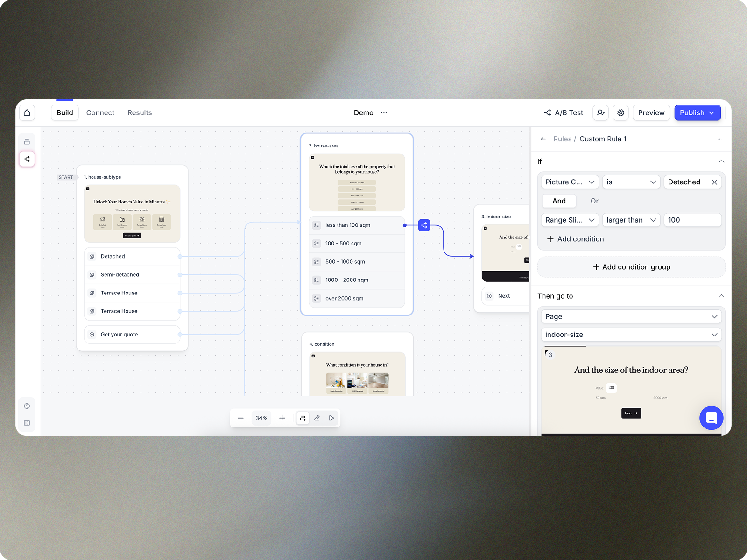Image resolution: width=747 pixels, height=560 pixels.
Task: Open the 'larger than' operator dropdown
Action: 631,220
